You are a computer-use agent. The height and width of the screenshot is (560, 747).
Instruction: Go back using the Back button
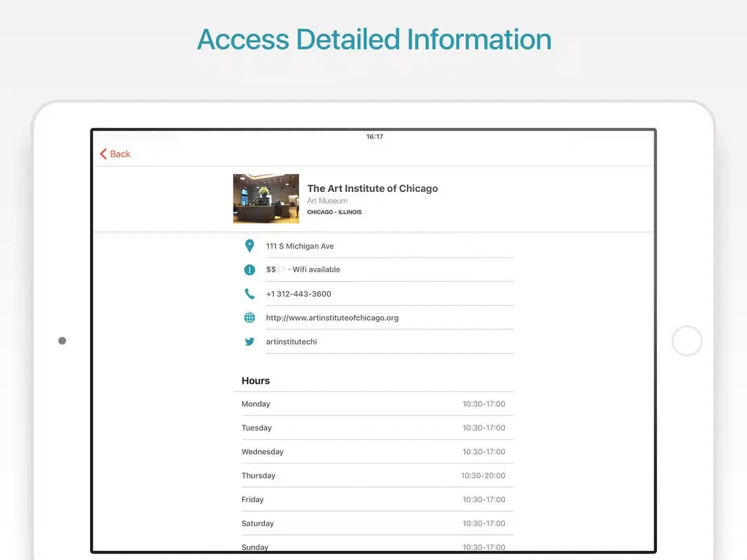[x=115, y=154]
